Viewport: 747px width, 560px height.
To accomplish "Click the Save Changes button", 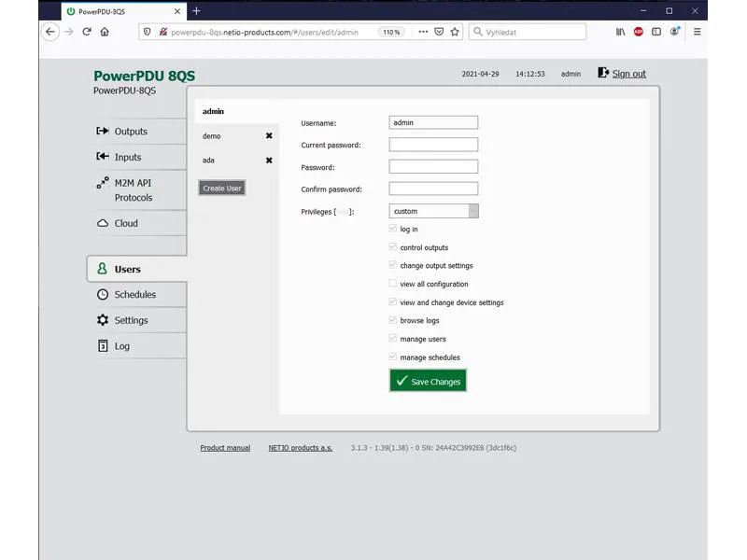I will [428, 381].
